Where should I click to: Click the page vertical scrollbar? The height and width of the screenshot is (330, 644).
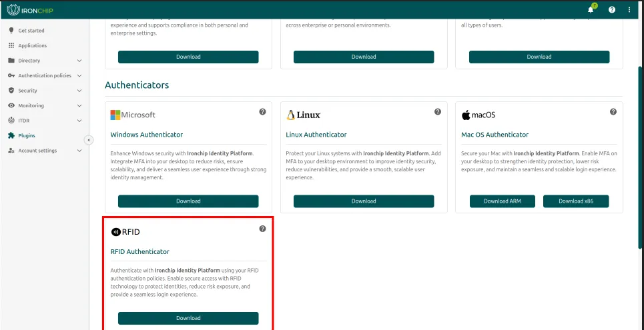point(640,157)
